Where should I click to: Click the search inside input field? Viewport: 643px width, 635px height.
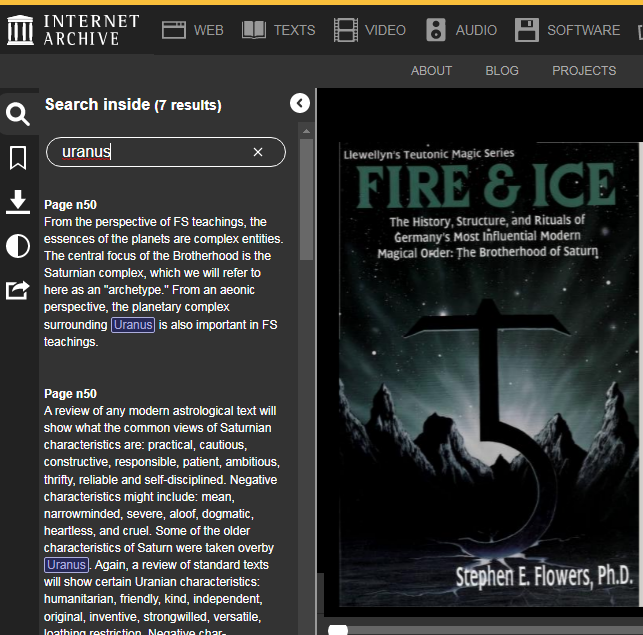click(x=166, y=152)
